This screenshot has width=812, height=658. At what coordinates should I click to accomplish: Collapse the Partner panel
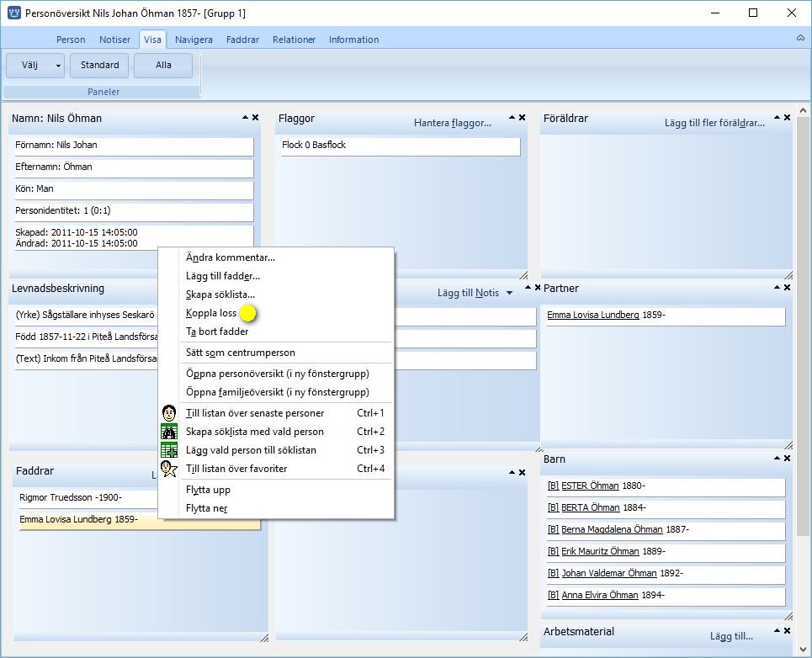(x=778, y=287)
